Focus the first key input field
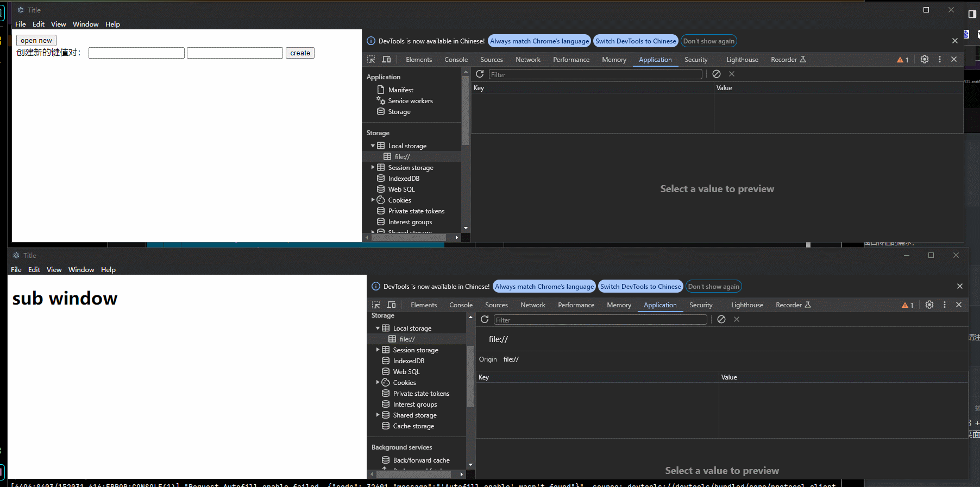 [x=136, y=53]
